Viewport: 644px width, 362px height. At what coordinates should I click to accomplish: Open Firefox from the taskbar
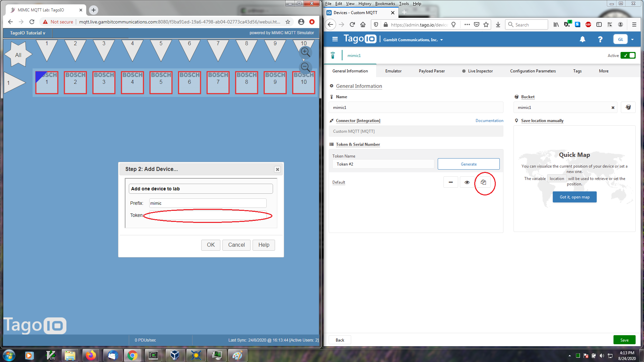(91, 355)
